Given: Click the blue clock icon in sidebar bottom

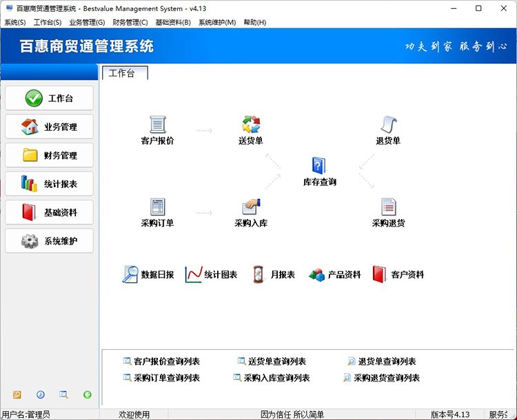Looking at the screenshot, I should point(41,395).
